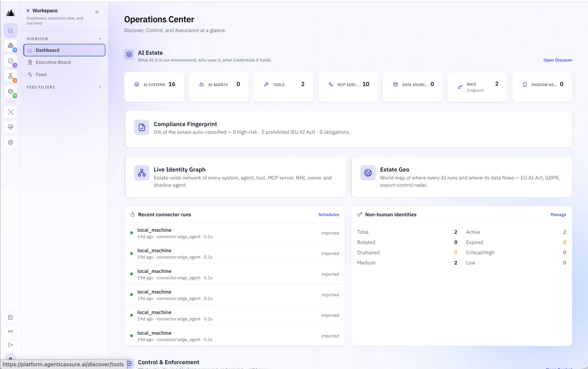Click the Schedules link

329,215
